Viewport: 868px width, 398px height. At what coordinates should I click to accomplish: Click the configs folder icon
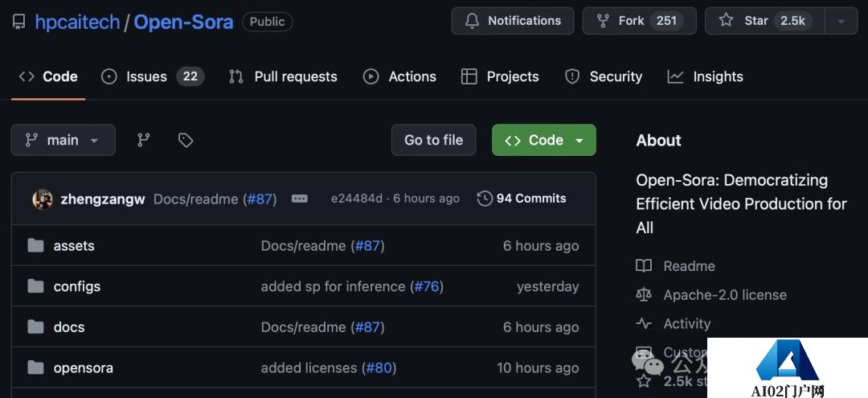tap(35, 286)
